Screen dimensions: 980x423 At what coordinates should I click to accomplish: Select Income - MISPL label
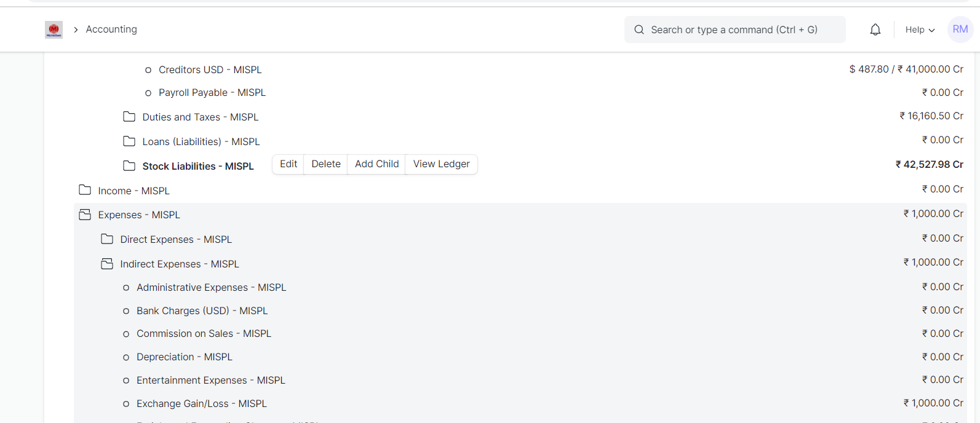134,191
